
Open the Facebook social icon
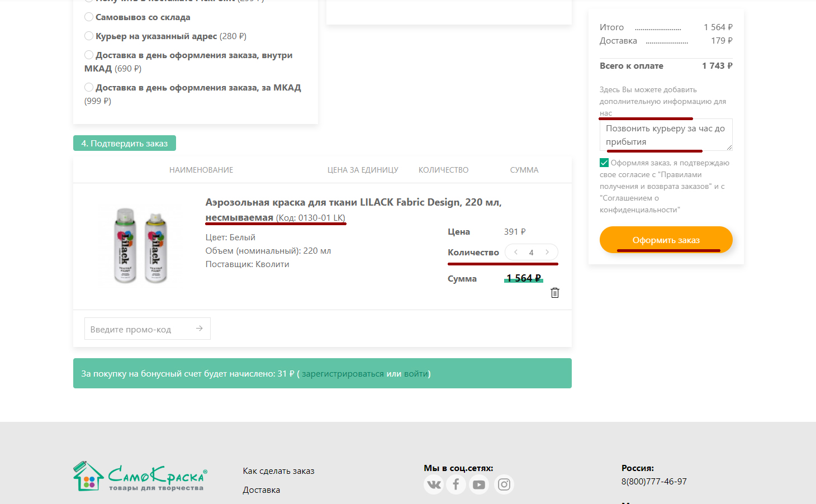pos(456,484)
